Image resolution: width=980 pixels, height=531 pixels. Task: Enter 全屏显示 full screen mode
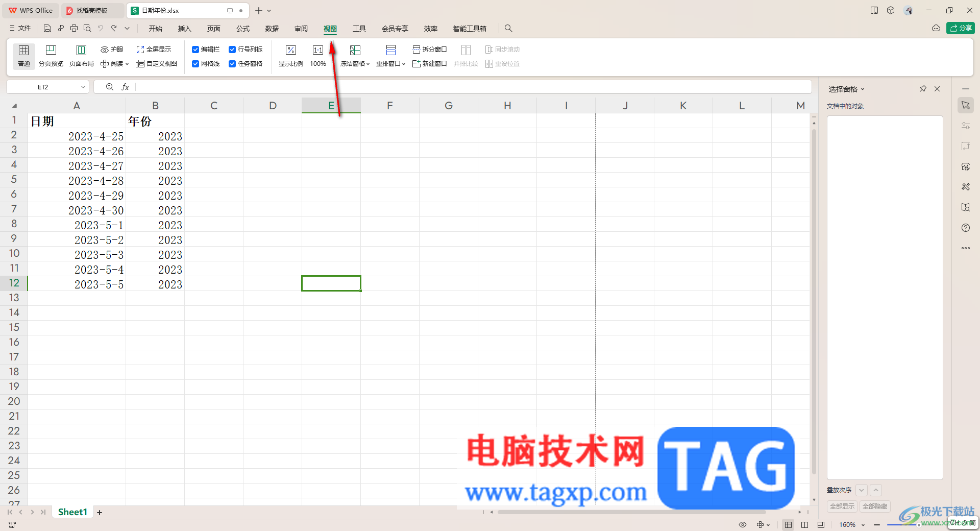coord(154,50)
